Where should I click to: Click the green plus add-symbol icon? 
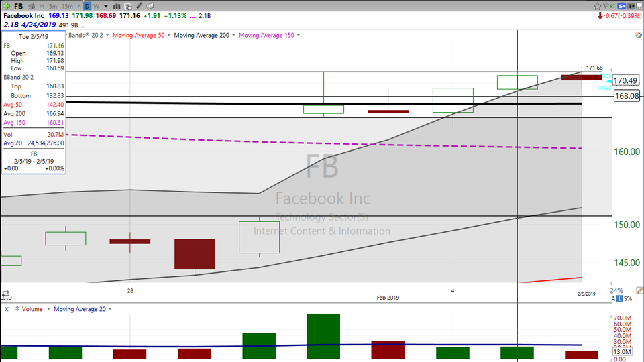[6, 6]
